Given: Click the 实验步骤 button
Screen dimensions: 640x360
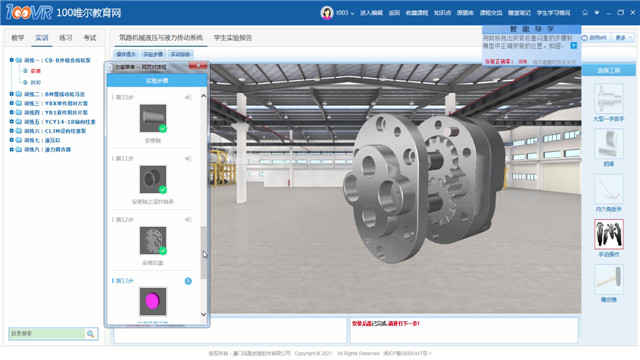Looking at the screenshot, I should click(153, 54).
